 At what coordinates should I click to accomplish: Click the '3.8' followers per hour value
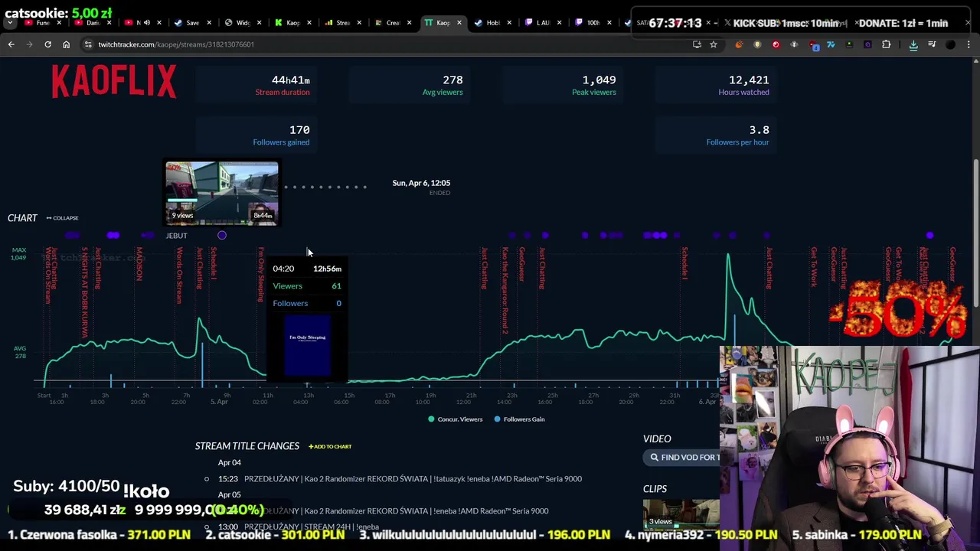[x=759, y=130]
